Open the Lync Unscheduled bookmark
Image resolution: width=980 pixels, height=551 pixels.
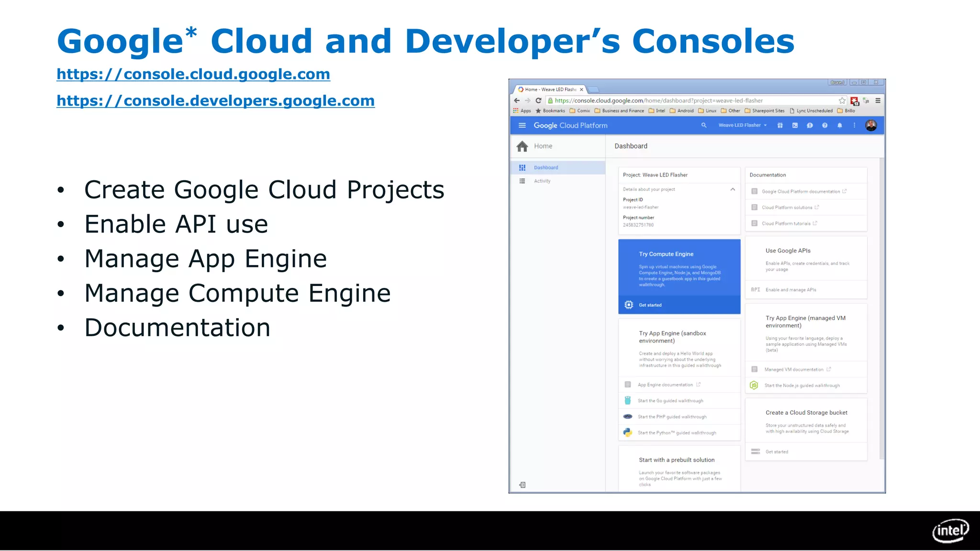[811, 110]
